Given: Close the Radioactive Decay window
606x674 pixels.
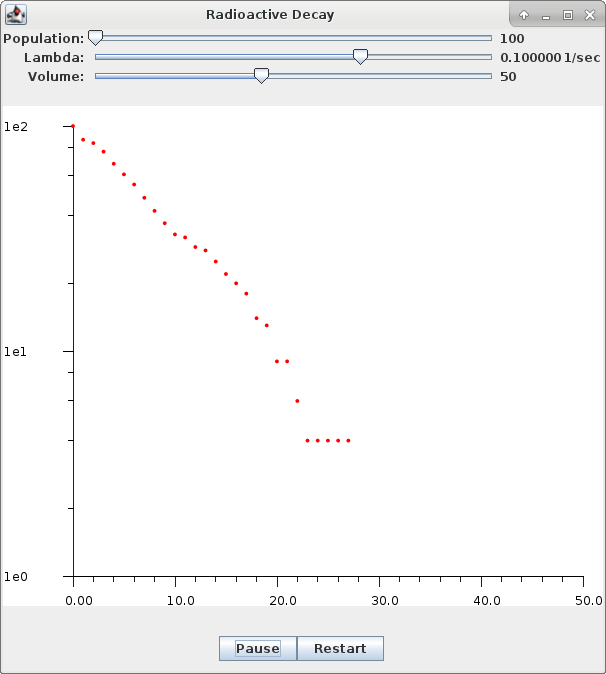Looking at the screenshot, I should pos(590,15).
